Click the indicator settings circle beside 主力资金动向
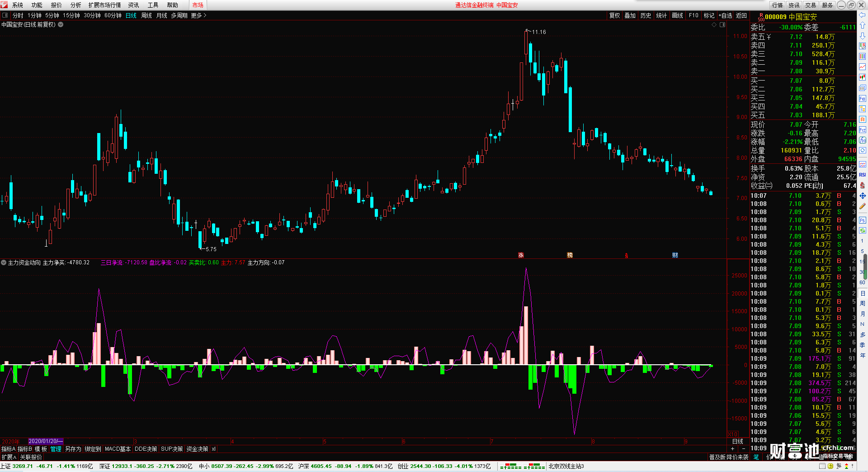868x472 pixels. [4, 262]
